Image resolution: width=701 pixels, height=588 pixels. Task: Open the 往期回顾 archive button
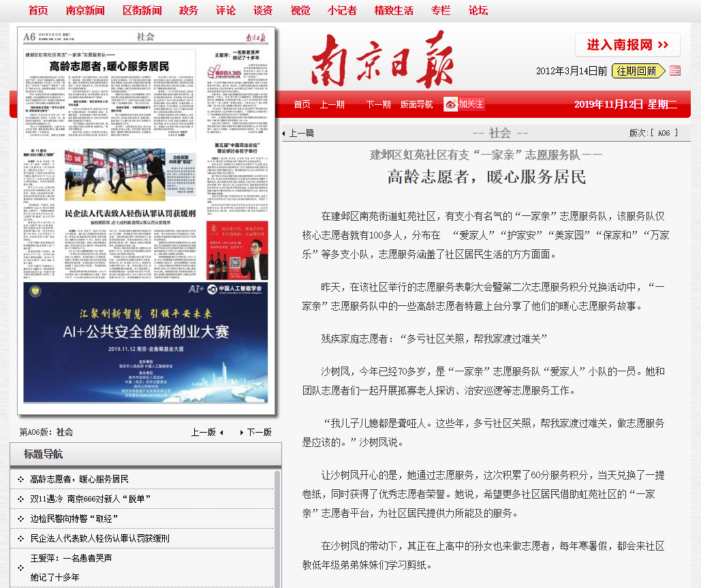(638, 71)
